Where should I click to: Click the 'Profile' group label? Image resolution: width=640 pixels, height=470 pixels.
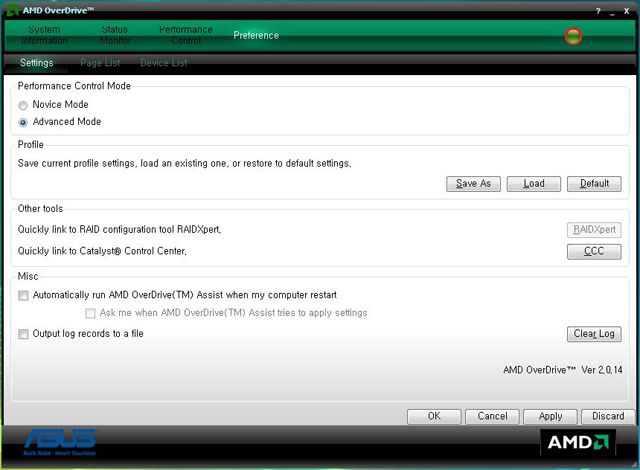(31, 145)
